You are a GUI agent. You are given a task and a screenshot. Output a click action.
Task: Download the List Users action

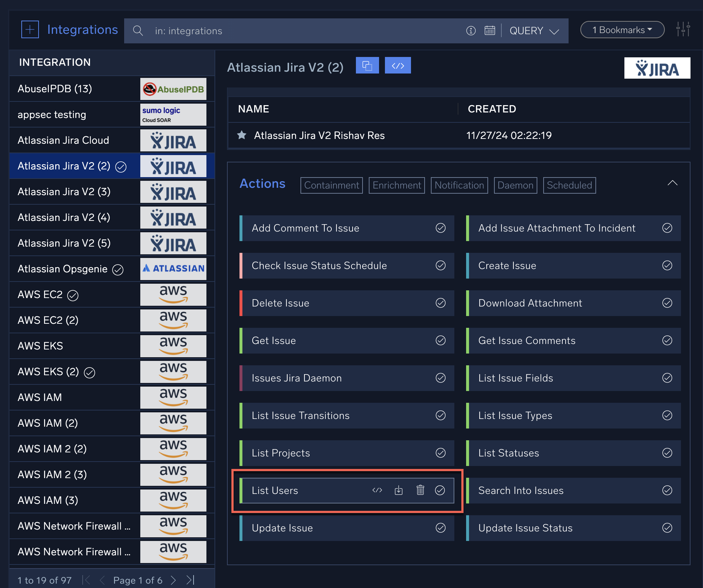(x=399, y=490)
